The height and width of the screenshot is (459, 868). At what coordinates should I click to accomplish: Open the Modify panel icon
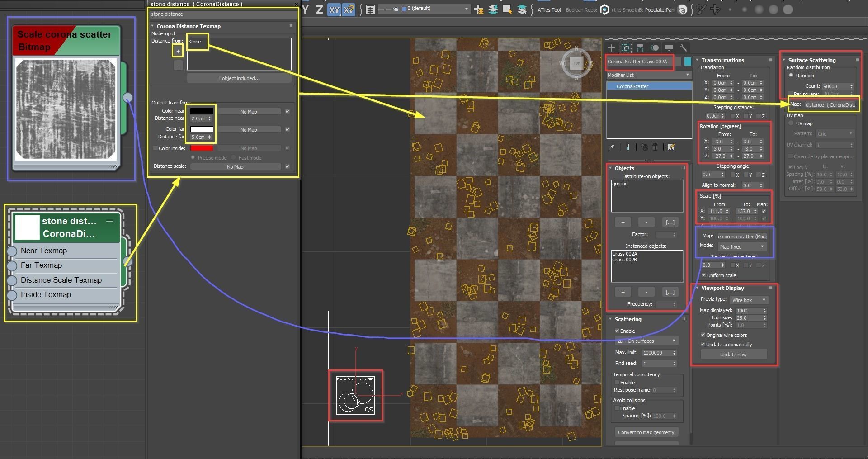click(626, 47)
